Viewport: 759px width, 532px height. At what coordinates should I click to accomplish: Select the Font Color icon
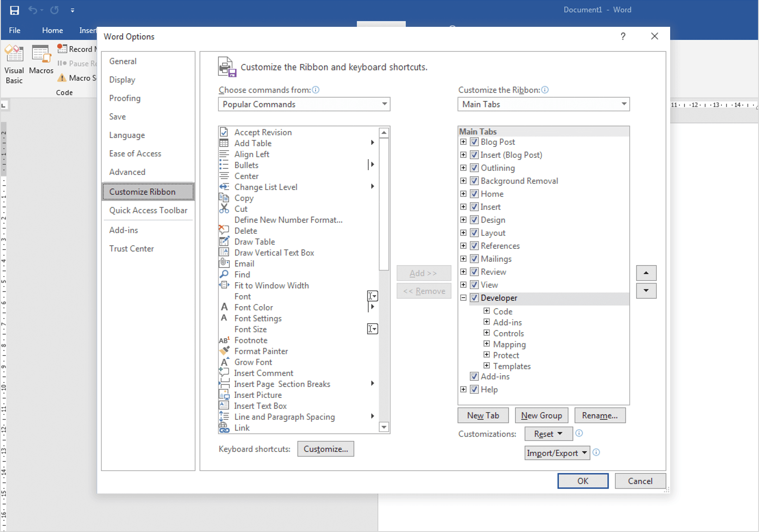[x=224, y=307]
